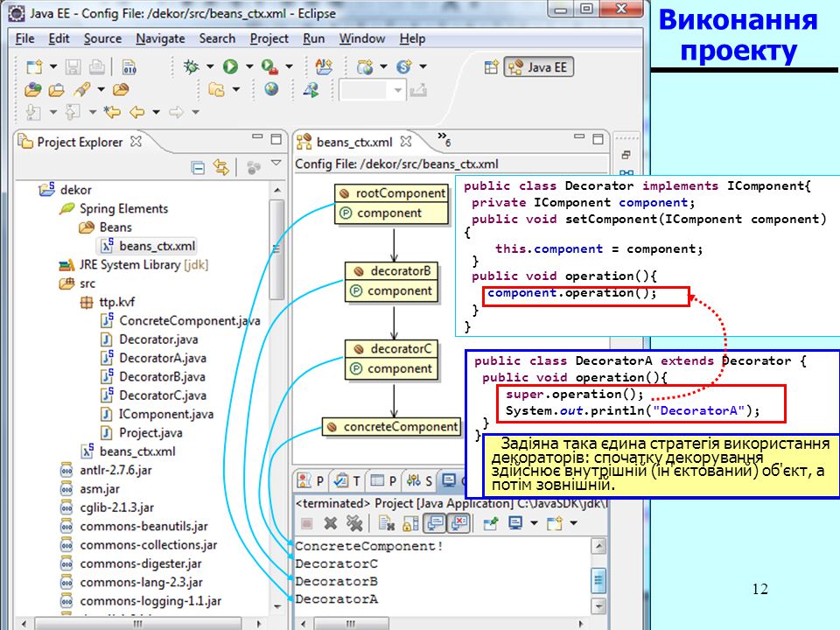Image resolution: width=840 pixels, height=630 pixels.
Task: Click the Save icon in toolbar
Action: tap(73, 66)
